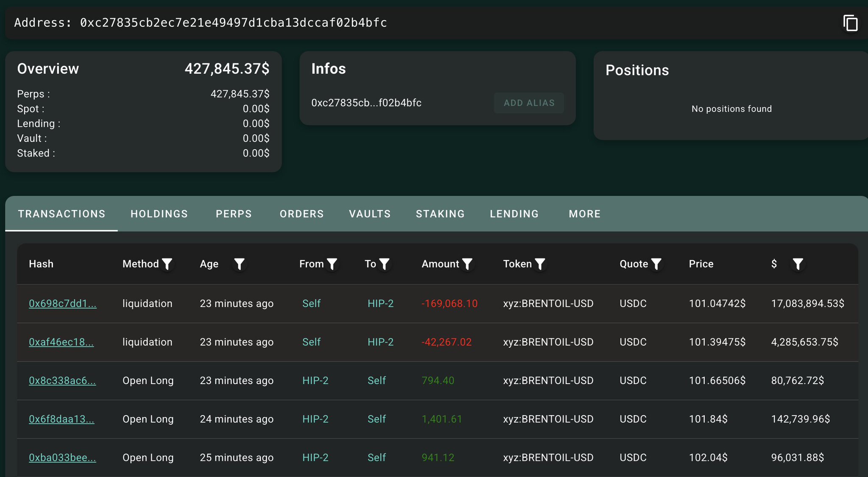Open the Age column filter
This screenshot has width=868, height=477.
[x=239, y=264]
